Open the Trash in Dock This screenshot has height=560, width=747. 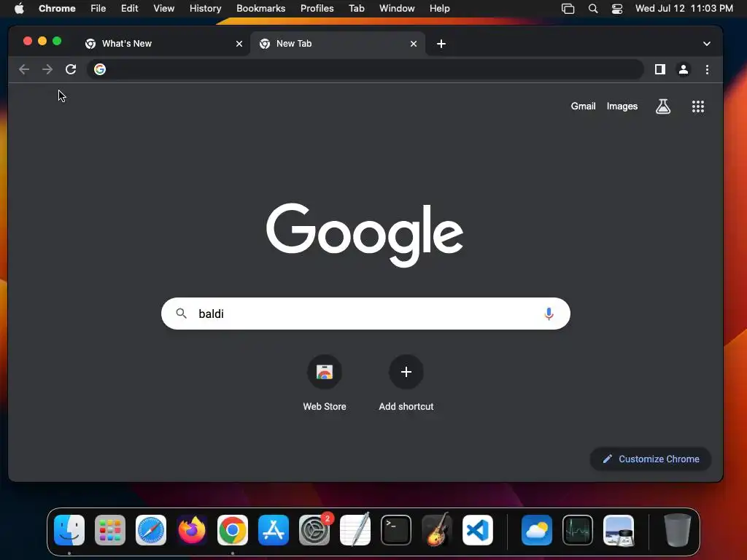coord(678,530)
